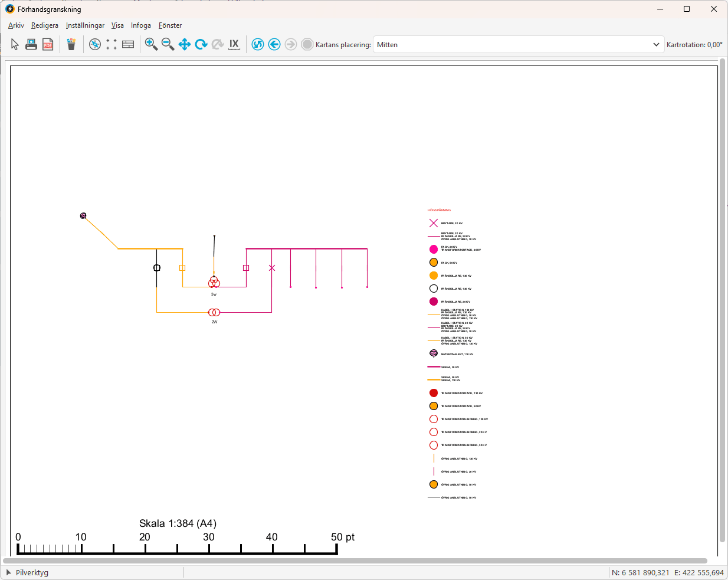Export the preview to PDF
The height and width of the screenshot is (580, 728).
(48, 44)
